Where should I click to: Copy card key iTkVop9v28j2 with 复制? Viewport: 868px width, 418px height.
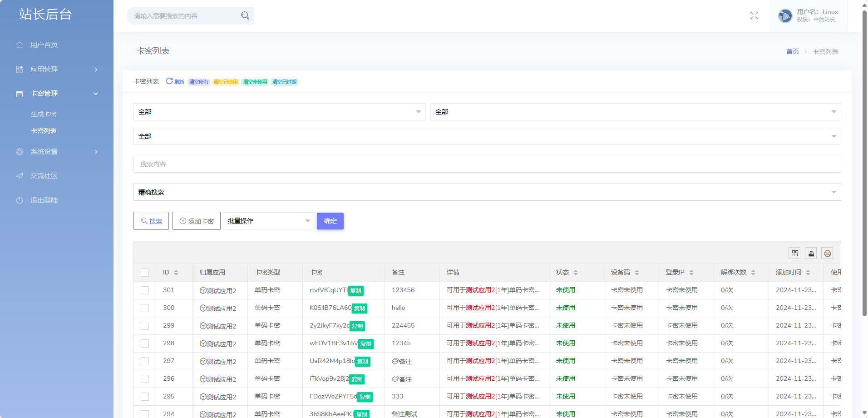(357, 379)
